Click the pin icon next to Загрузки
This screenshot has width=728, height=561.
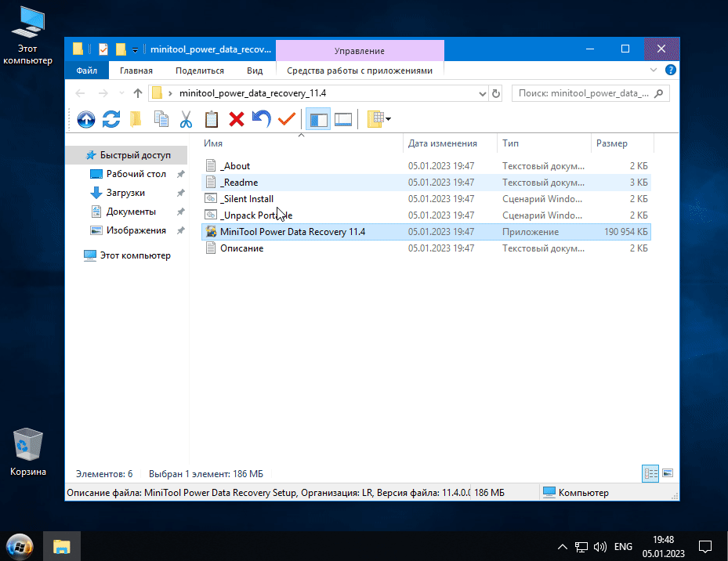tap(180, 193)
